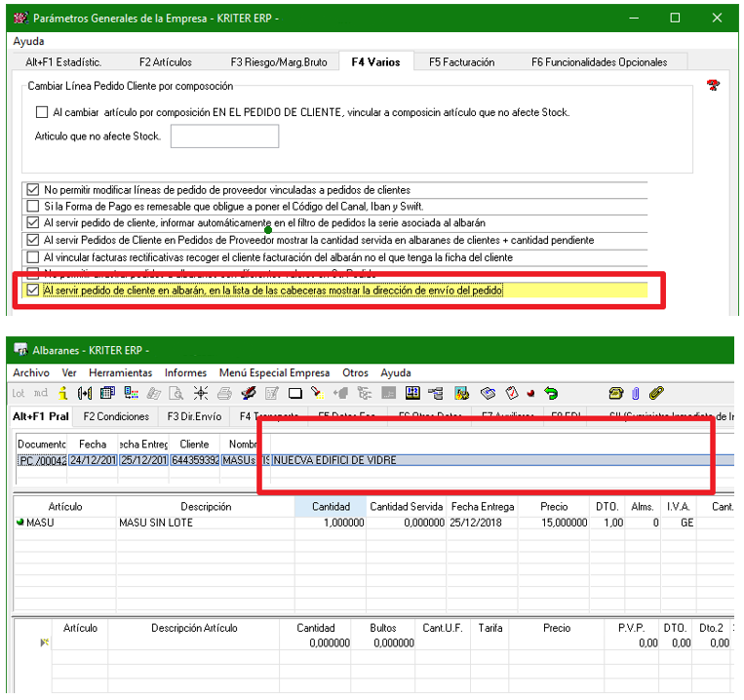Open the Informes menu
This screenshot has height=700, width=744.
coord(185,372)
